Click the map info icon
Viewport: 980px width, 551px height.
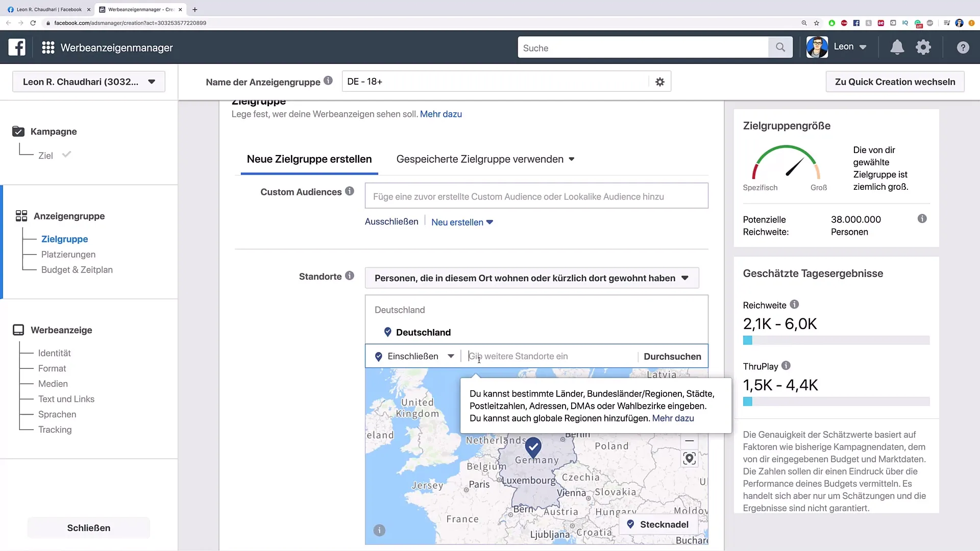pos(379,530)
